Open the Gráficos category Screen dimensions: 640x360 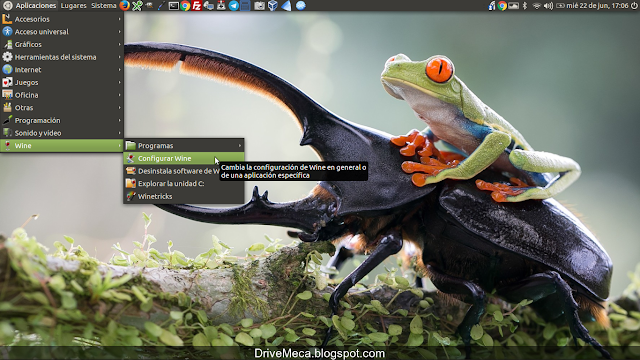coord(62,44)
